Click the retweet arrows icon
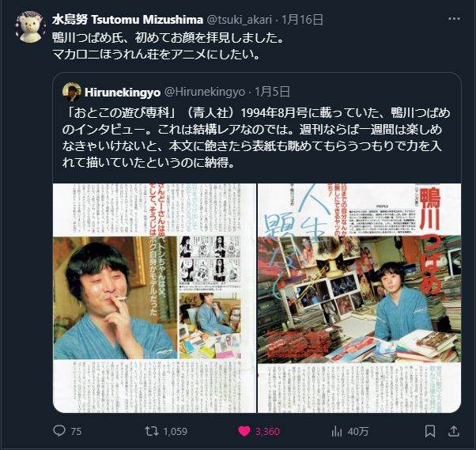The height and width of the screenshot is (450, 476). click(151, 431)
